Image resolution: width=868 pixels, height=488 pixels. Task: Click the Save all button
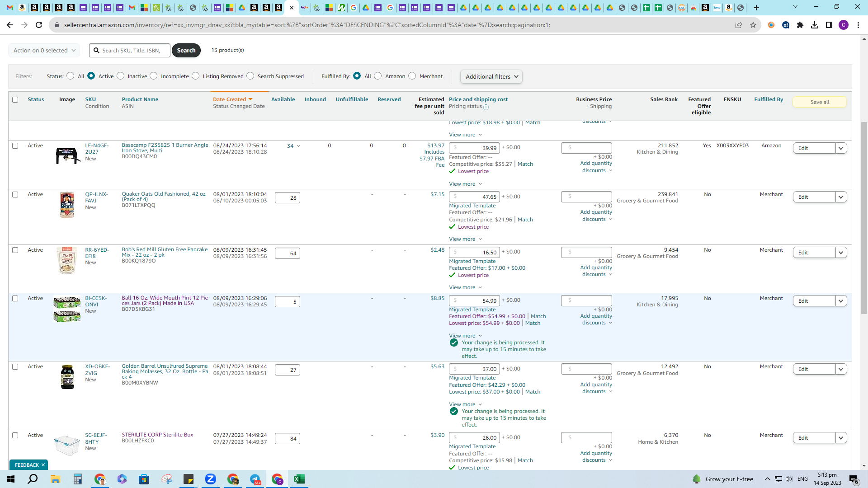pos(820,102)
